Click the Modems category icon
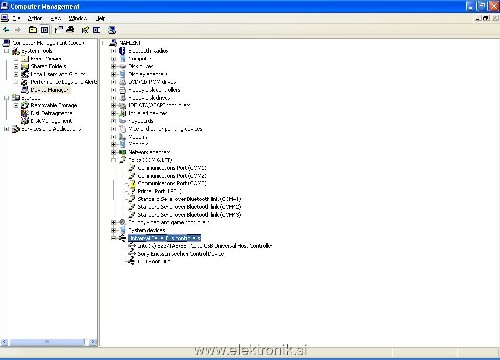 [x=122, y=137]
